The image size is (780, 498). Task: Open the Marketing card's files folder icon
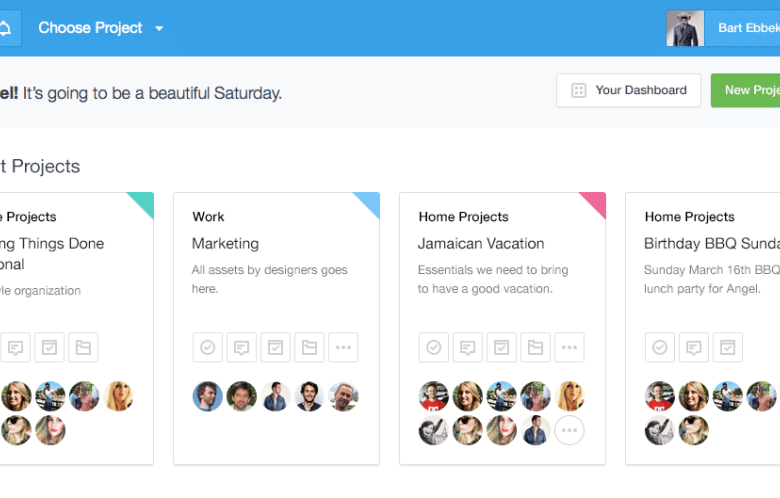(x=310, y=347)
